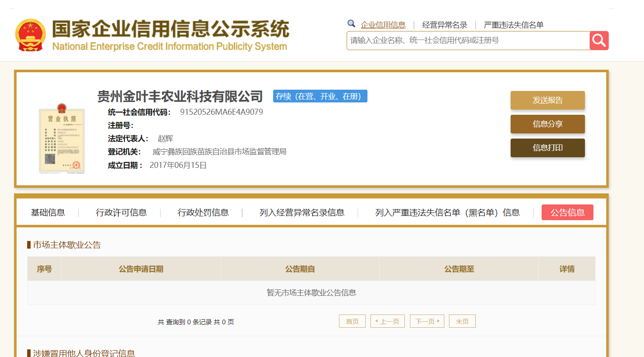Open the 行政处罚信息 tab
The width and height of the screenshot is (644, 357).
[203, 212]
